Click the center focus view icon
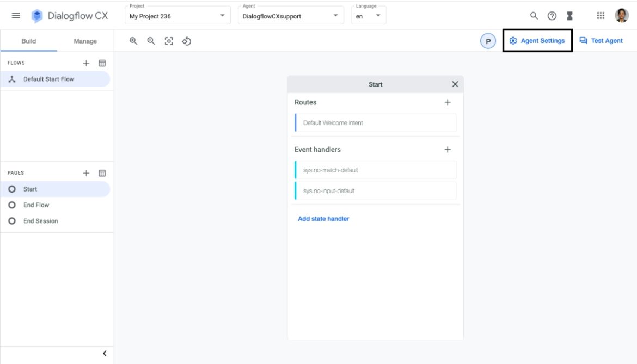Screen dimensions: 637x364 point(169,40)
